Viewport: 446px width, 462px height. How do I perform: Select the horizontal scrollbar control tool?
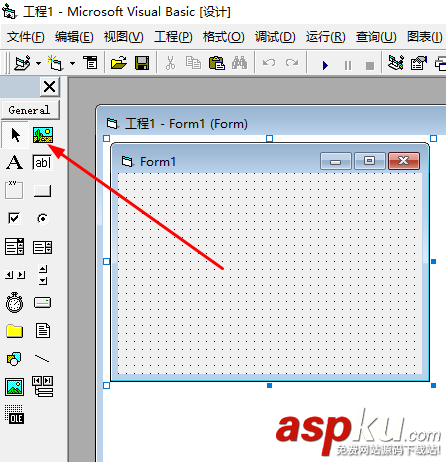[15, 275]
